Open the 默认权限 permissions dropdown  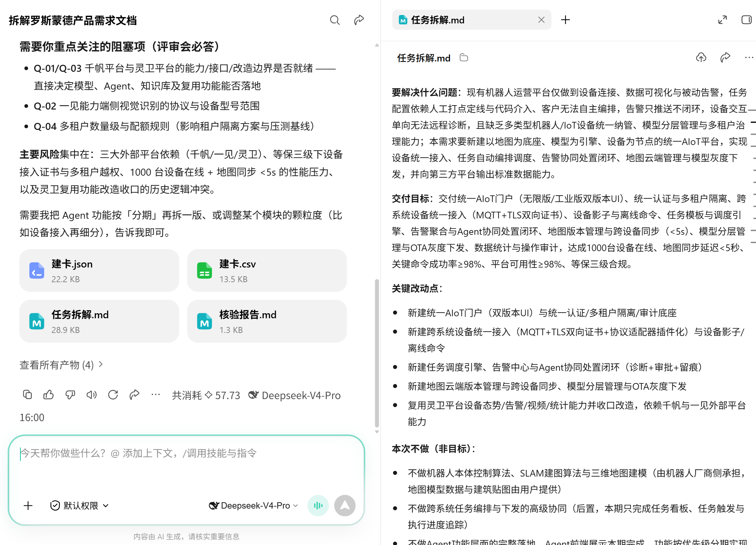pos(80,506)
